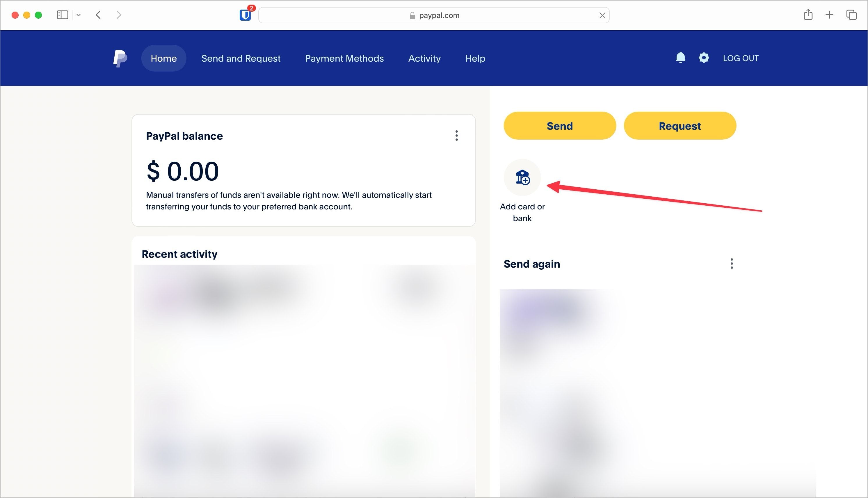This screenshot has width=868, height=498.
Task: Click the Help navigation link
Action: [474, 58]
